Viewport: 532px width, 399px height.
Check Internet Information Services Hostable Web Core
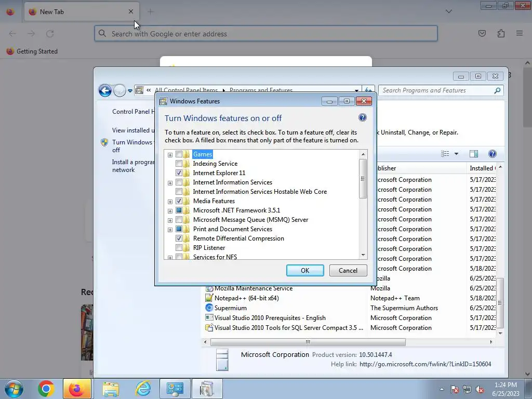(x=179, y=192)
